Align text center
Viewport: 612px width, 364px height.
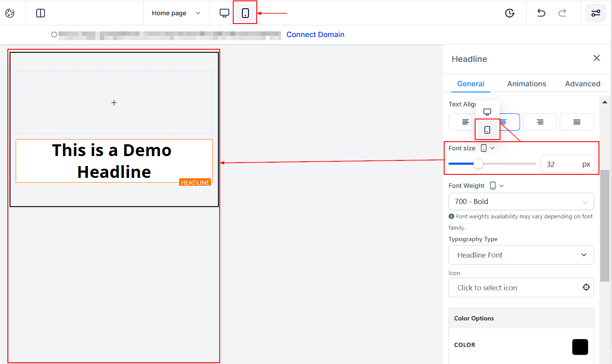click(x=503, y=122)
